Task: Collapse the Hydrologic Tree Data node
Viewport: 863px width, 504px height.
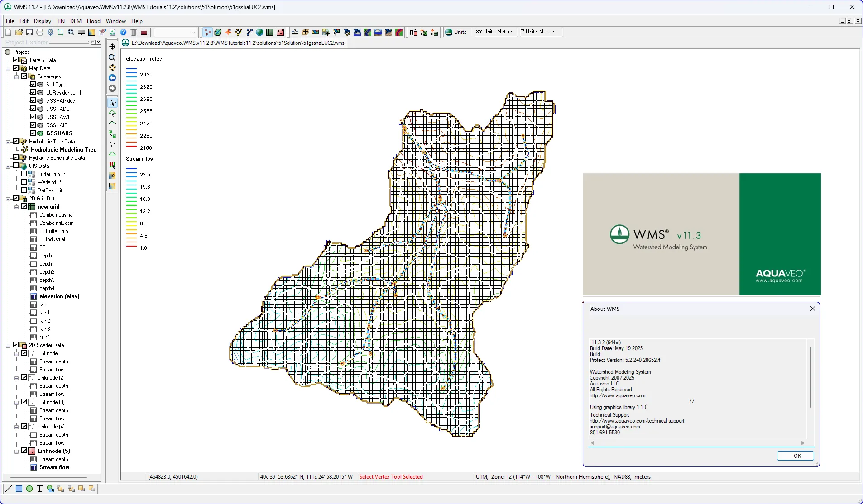Action: [x=8, y=142]
